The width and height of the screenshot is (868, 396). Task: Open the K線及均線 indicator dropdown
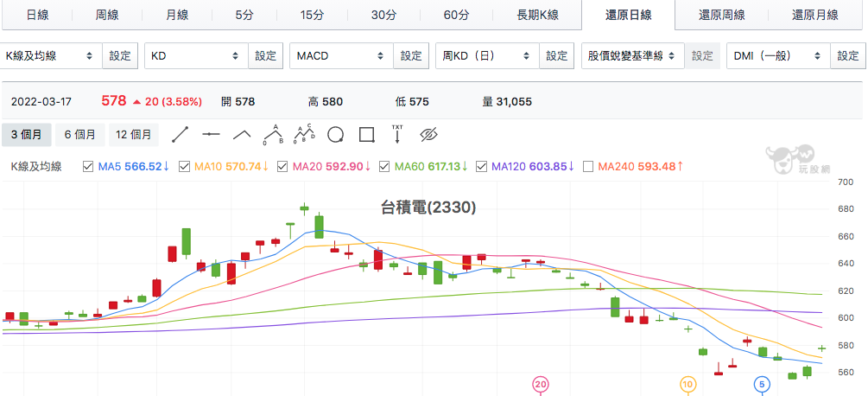pyautogui.click(x=51, y=56)
